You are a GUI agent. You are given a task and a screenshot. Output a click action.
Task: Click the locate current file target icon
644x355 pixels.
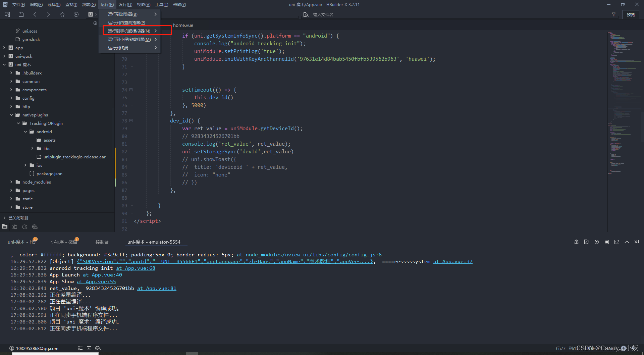95,23
